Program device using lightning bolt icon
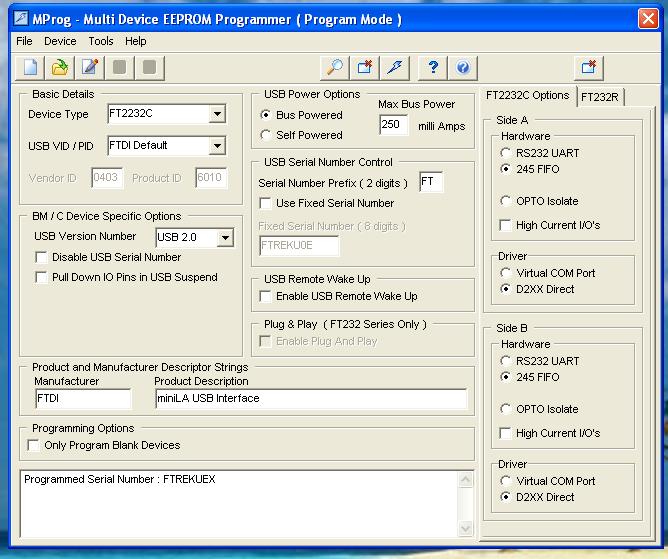The width and height of the screenshot is (668, 559). 394,68
